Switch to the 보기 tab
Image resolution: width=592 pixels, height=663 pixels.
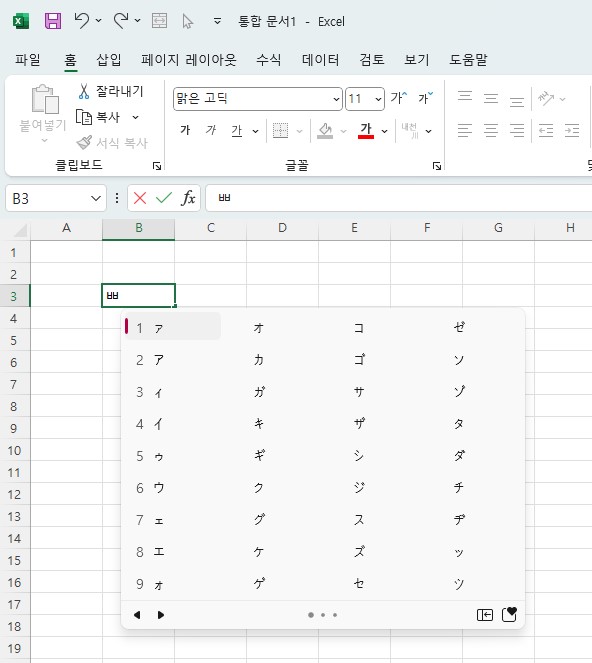417,60
